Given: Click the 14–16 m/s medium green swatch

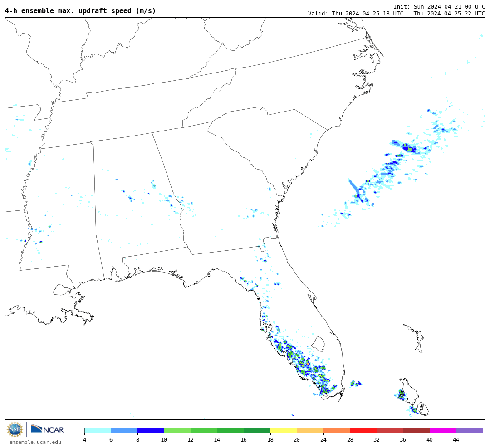Looking at the screenshot, I should pos(230,431).
